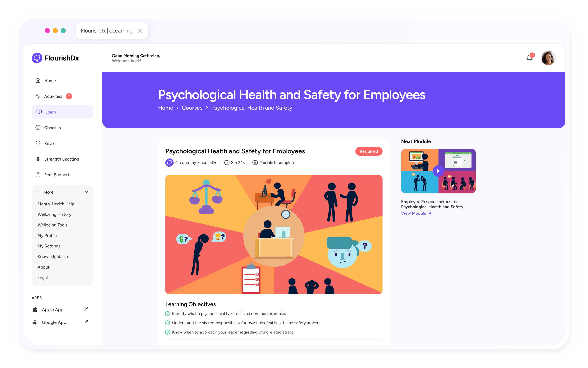This screenshot has height=368, width=588.
Task: Select the Relax headphones icon
Action: pos(38,143)
